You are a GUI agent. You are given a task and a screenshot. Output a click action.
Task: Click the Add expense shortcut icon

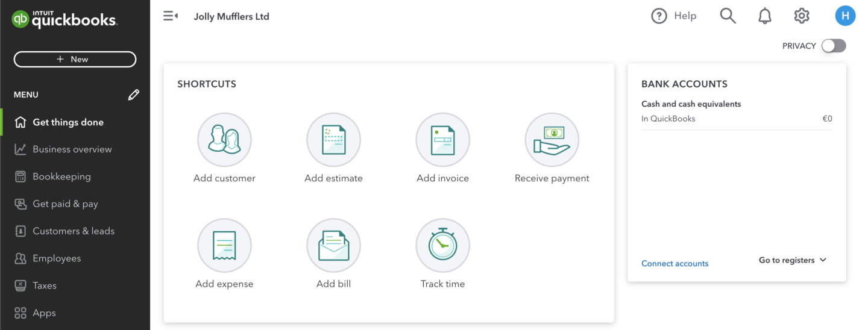pyautogui.click(x=224, y=245)
